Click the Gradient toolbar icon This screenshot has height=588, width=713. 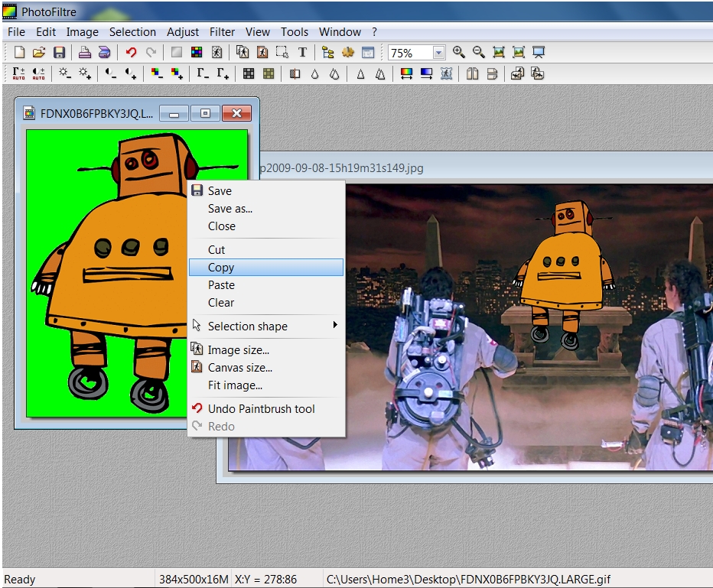click(427, 73)
